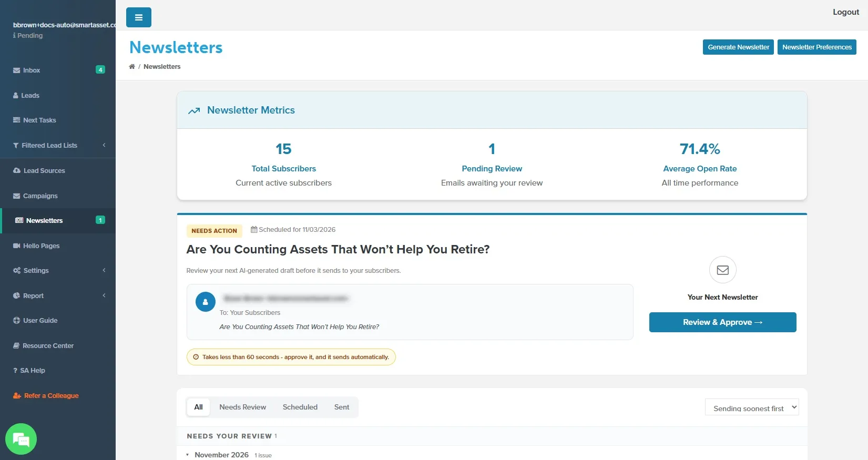Image resolution: width=868 pixels, height=460 pixels.
Task: Click the email preview card subject line
Action: point(299,327)
